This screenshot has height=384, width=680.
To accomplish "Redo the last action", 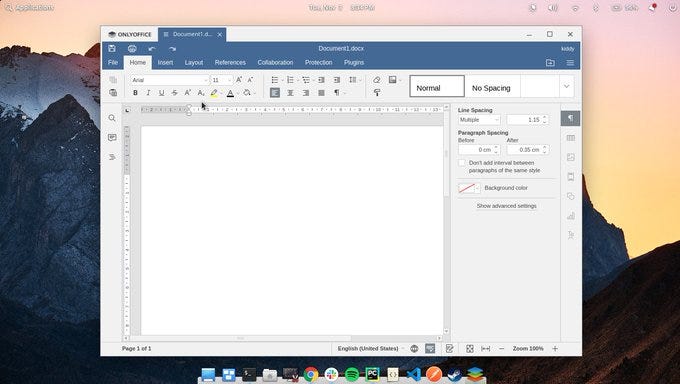I will (173, 49).
